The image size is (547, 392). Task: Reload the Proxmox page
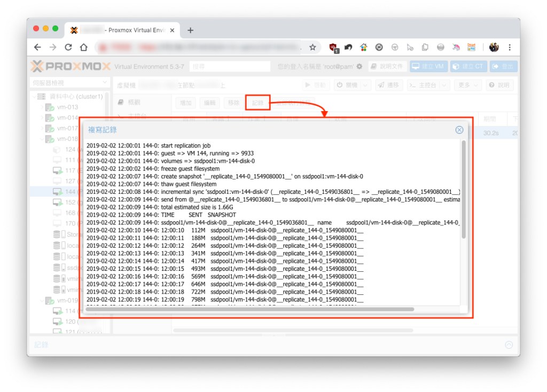(68, 48)
